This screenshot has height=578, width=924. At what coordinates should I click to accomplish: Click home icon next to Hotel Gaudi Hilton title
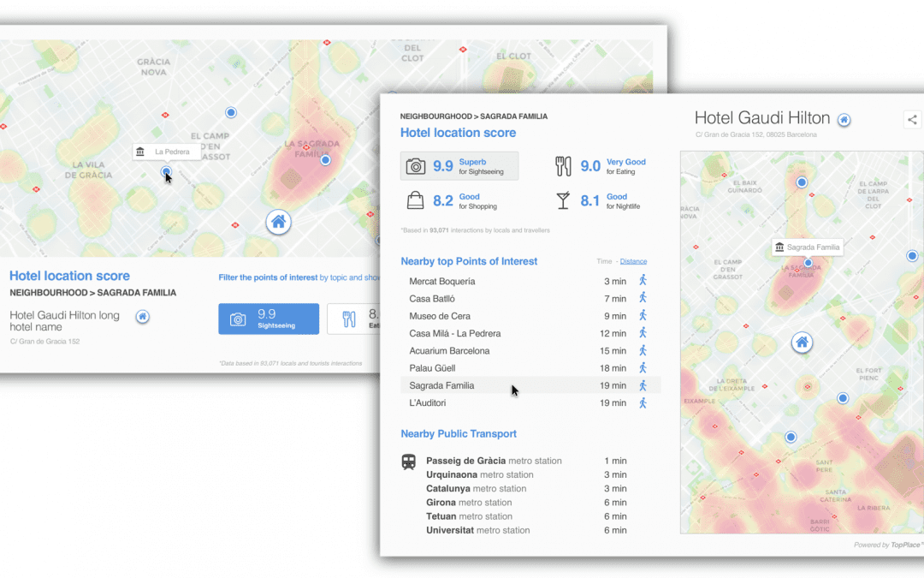click(x=844, y=120)
